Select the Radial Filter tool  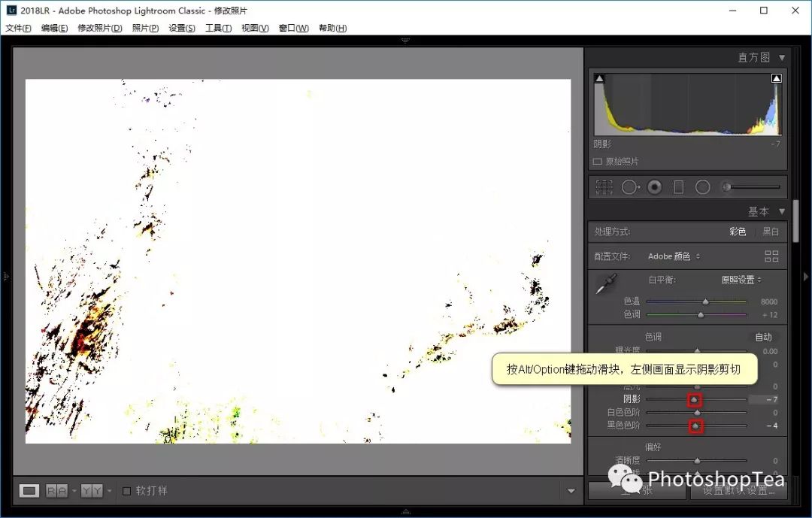(x=703, y=187)
